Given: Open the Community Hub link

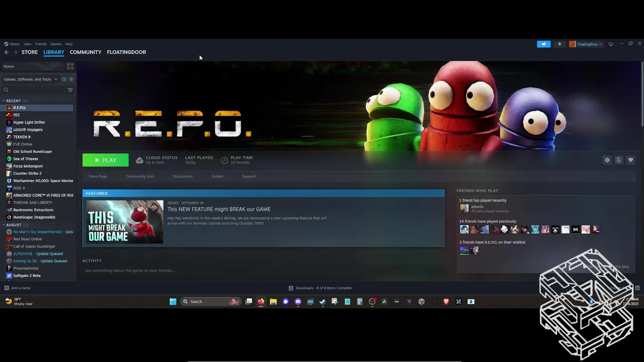Looking at the screenshot, I should pos(140,176).
